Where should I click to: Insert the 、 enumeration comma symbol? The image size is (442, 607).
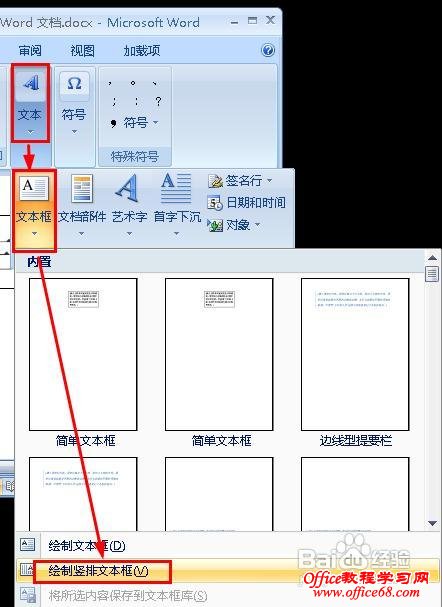pos(155,83)
